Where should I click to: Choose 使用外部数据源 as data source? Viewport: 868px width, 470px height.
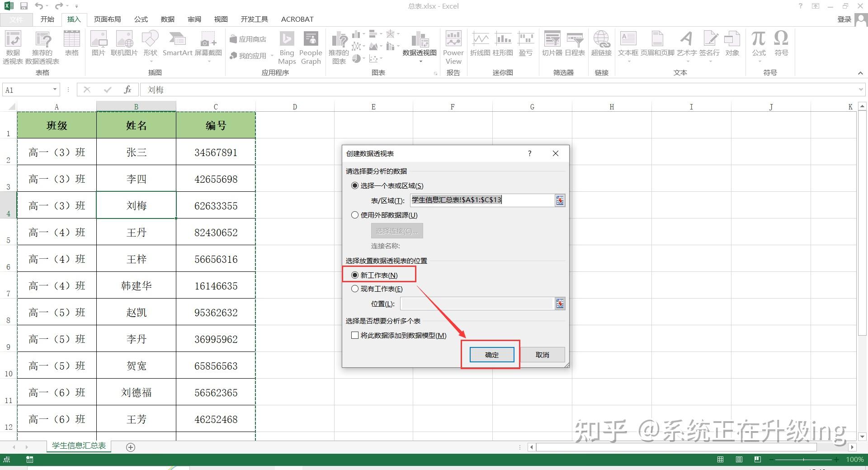[355, 215]
